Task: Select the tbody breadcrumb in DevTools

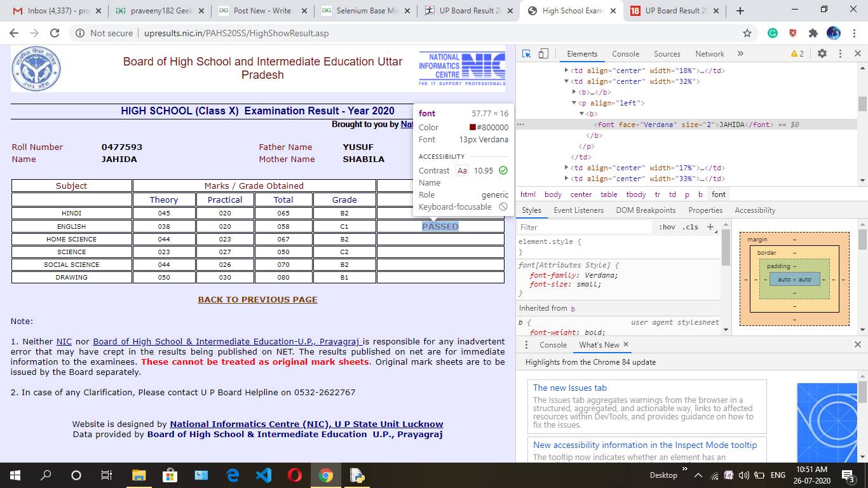Action: tap(636, 194)
